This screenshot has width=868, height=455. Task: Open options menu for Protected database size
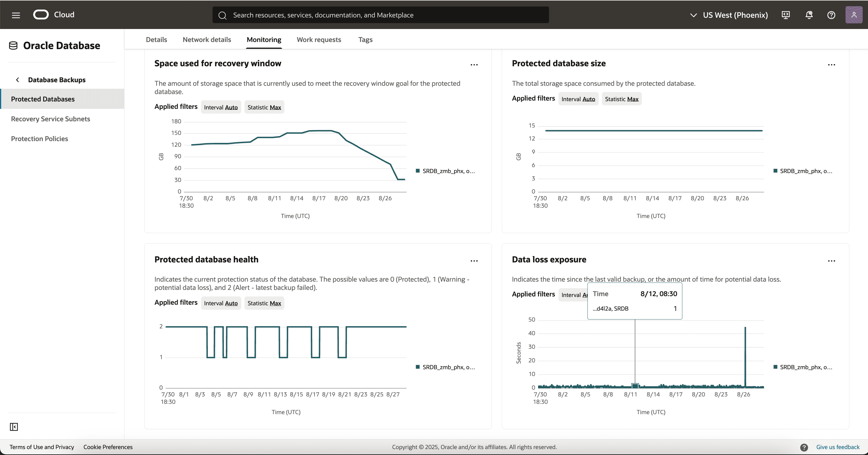tap(831, 64)
